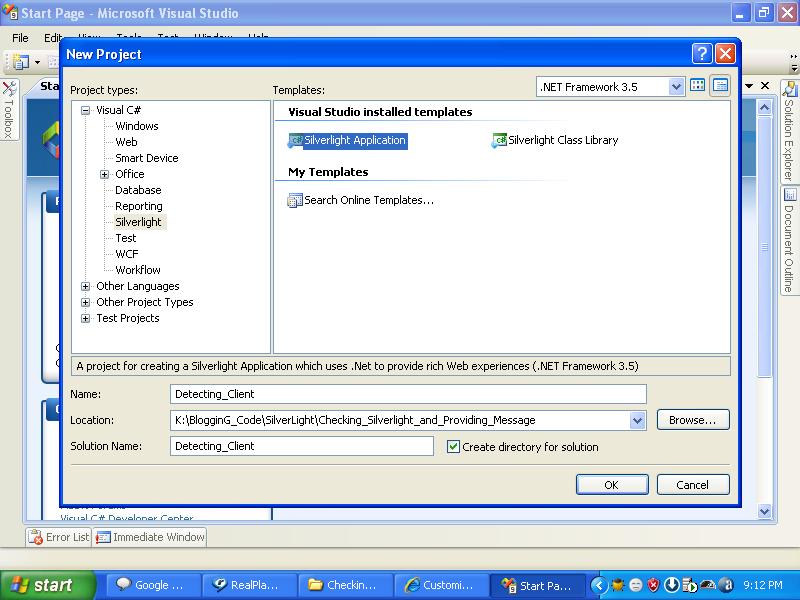This screenshot has height=600, width=800.
Task: Collapse the Visual C# tree node
Action: coord(86,110)
